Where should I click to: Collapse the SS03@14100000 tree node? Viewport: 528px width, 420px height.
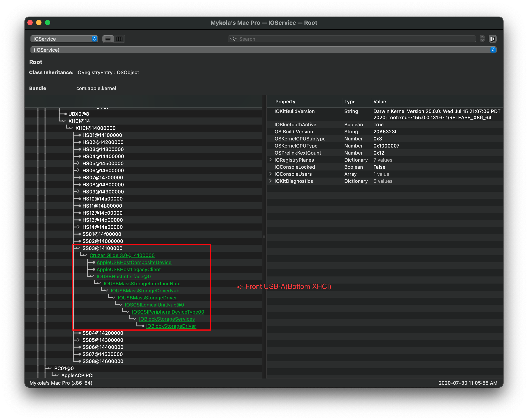tap(78, 248)
